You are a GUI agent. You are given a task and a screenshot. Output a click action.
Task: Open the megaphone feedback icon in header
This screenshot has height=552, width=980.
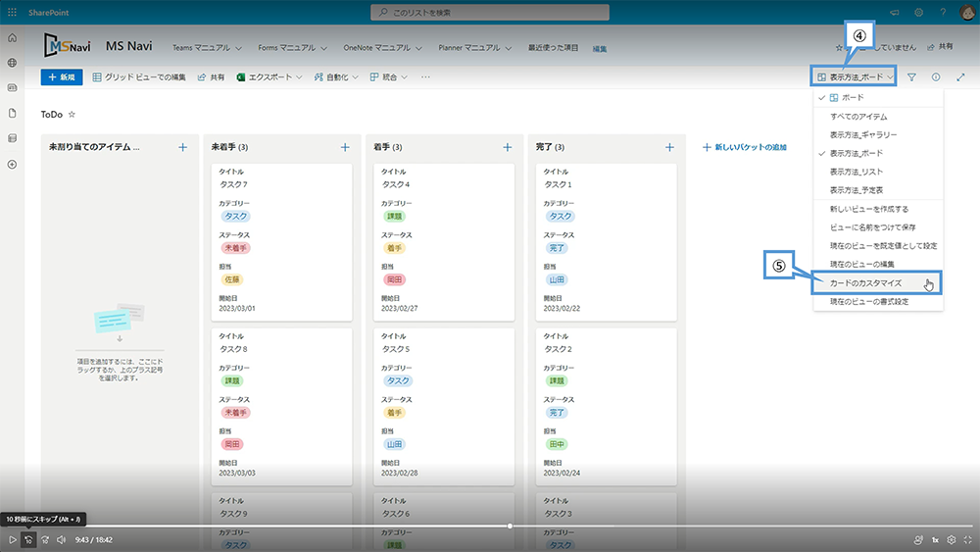coord(895,12)
